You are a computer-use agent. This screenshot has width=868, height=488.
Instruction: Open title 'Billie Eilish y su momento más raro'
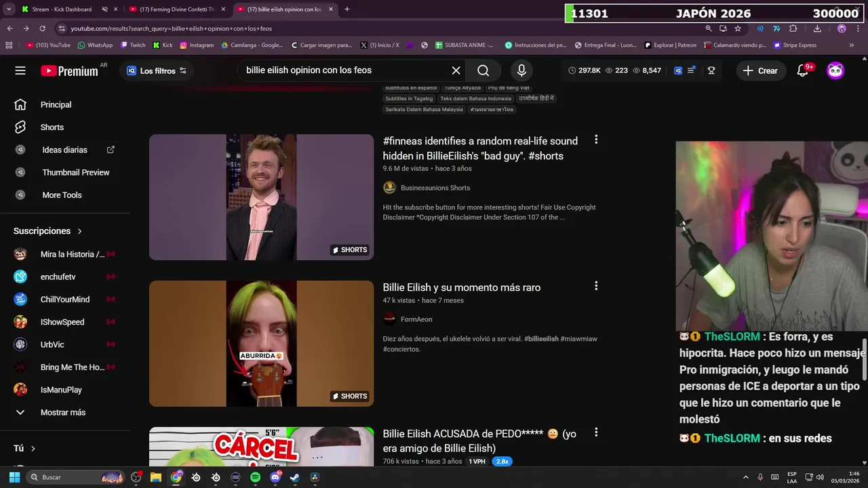(x=462, y=287)
